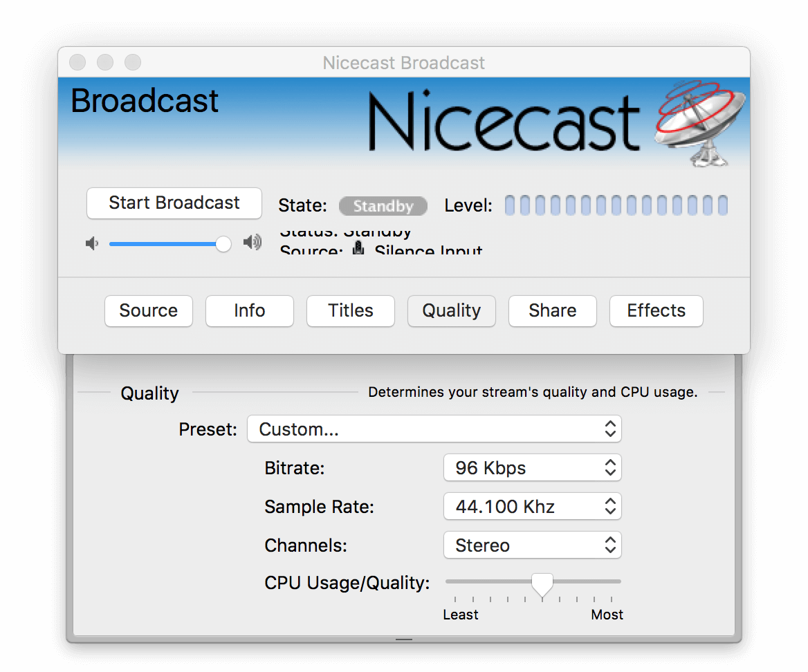Click the 'Determines your stream's quality' description

pyautogui.click(x=533, y=392)
